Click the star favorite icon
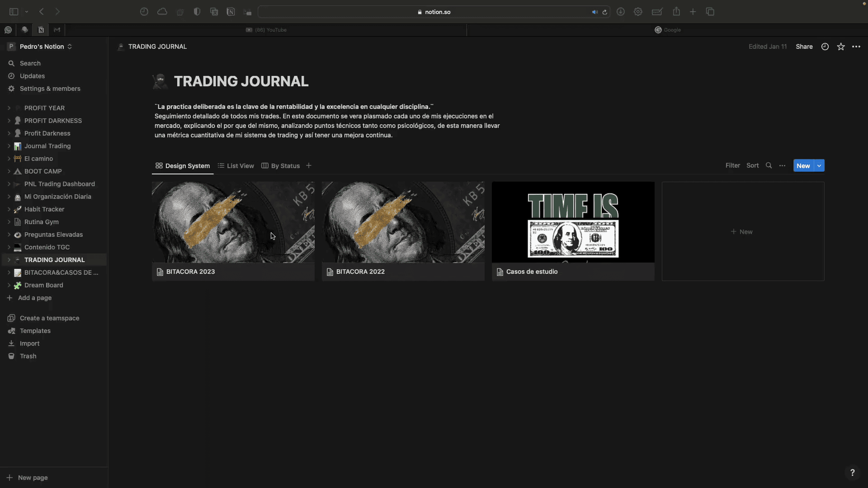868x488 pixels. pyautogui.click(x=840, y=47)
